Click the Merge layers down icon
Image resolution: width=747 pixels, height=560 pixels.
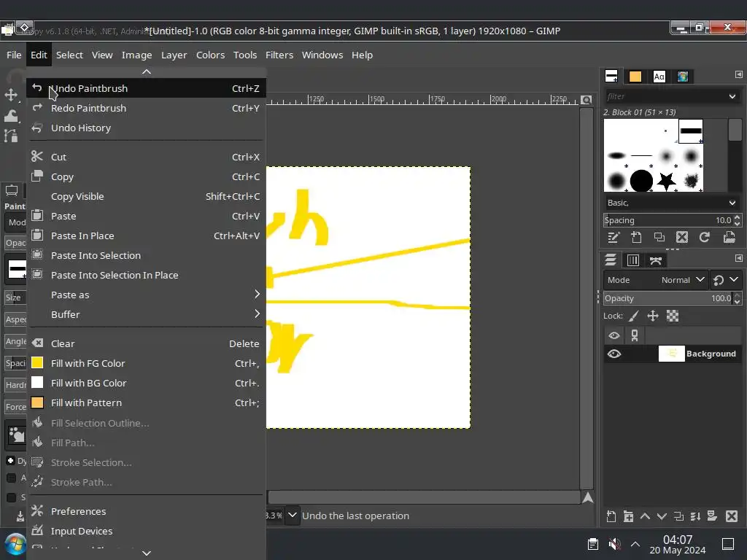click(695, 516)
